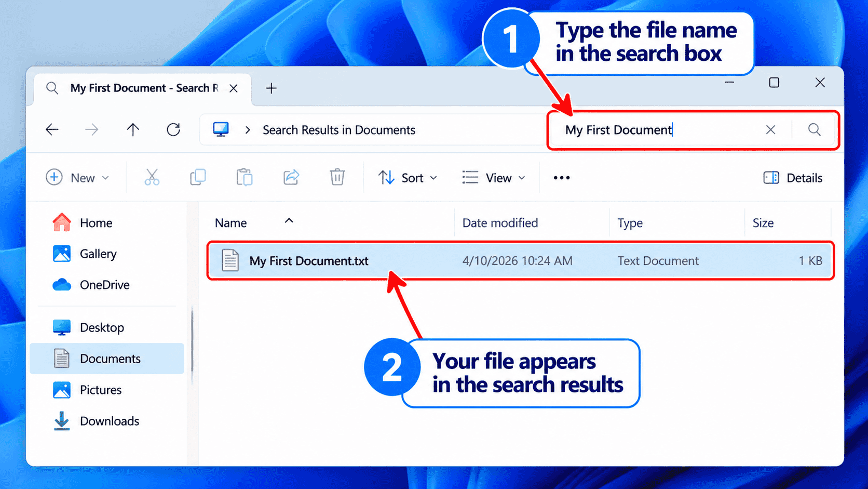The height and width of the screenshot is (489, 868).
Task: Click the Copy icon in toolbar
Action: pos(198,177)
